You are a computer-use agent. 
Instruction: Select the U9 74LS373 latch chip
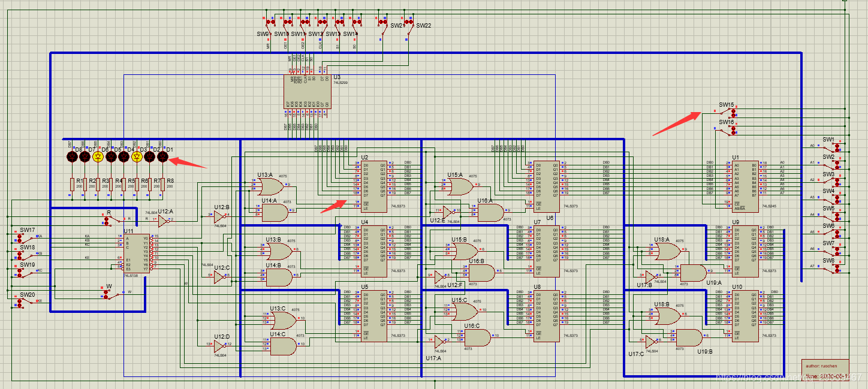coord(746,252)
